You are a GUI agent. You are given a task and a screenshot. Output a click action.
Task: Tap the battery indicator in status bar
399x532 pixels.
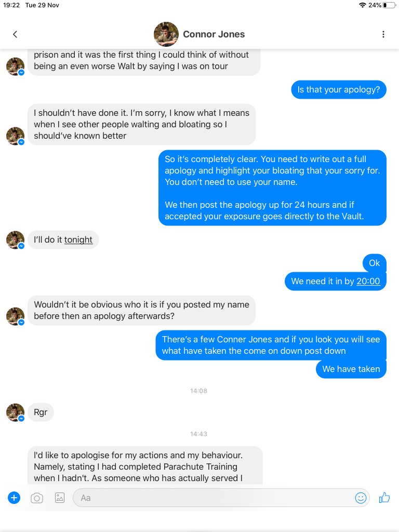click(389, 5)
